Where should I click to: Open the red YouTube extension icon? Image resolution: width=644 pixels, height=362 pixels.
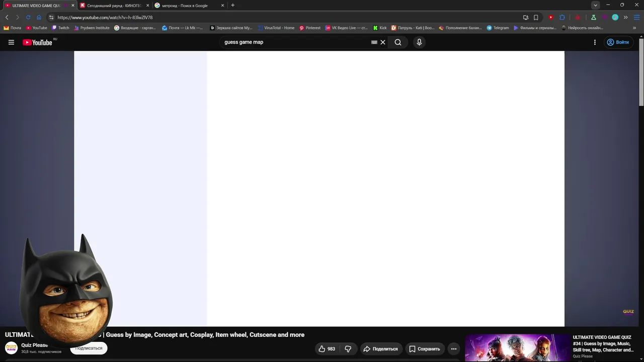(551, 17)
